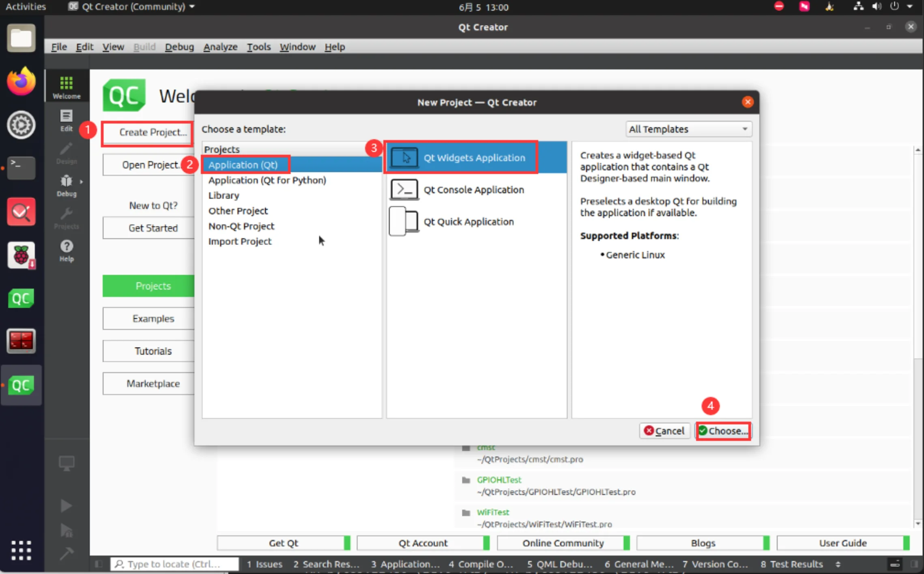Click the Type to locate field

tap(174, 564)
